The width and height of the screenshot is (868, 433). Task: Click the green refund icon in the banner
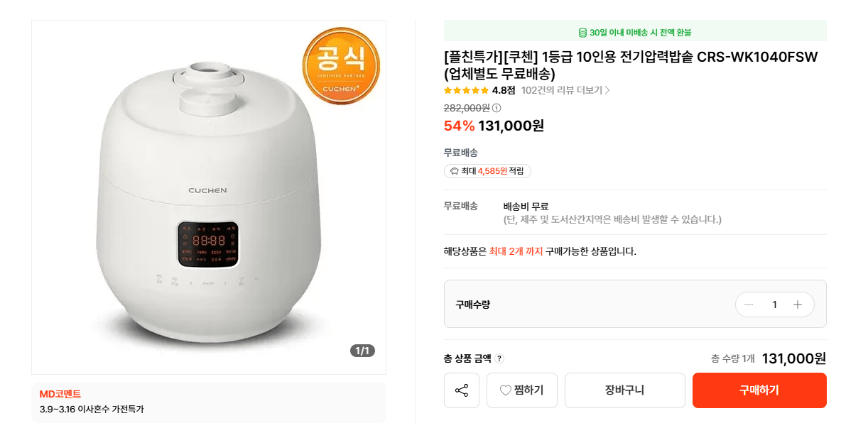pyautogui.click(x=582, y=30)
